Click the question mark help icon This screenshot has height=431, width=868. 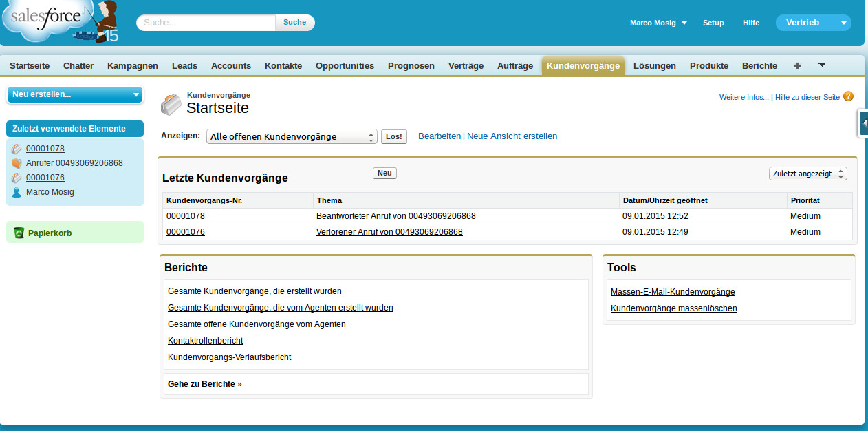point(849,97)
